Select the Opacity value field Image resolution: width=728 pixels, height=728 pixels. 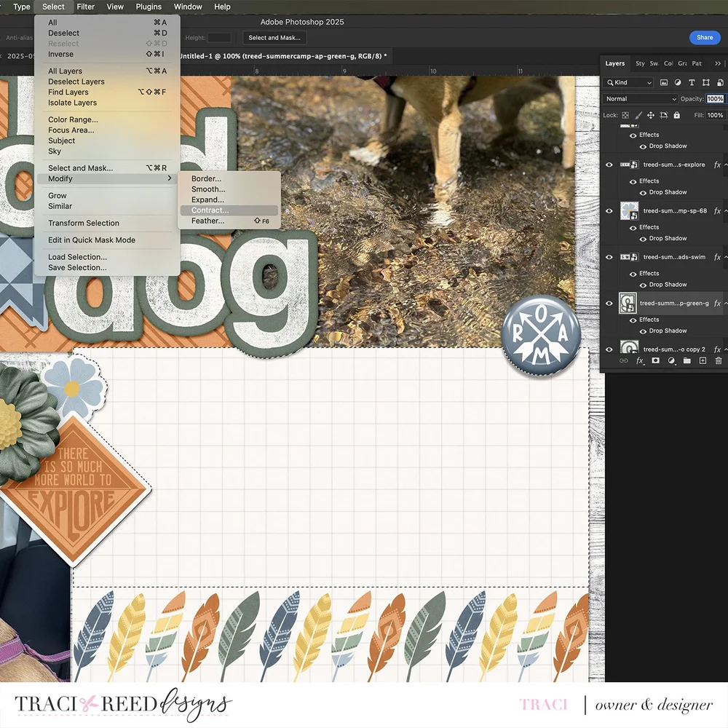coord(715,98)
